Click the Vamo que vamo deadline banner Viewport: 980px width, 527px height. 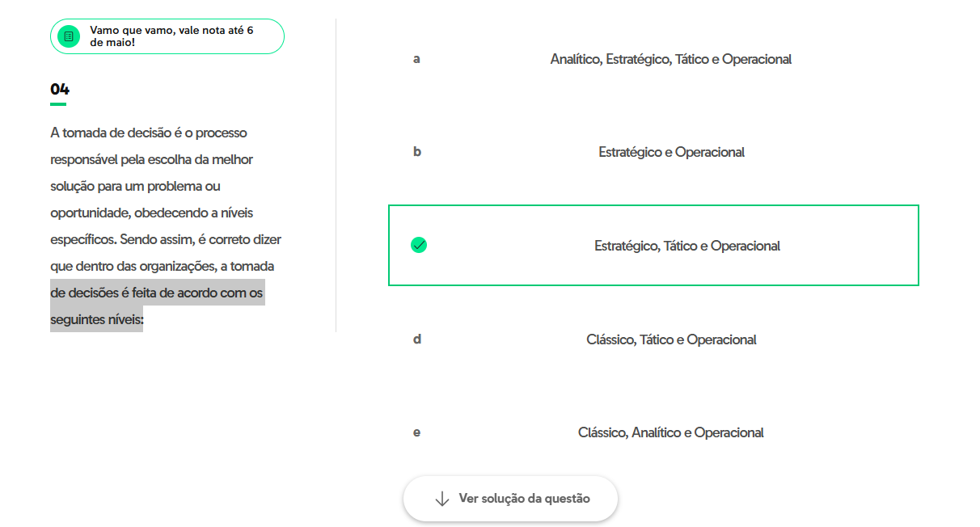tap(167, 36)
